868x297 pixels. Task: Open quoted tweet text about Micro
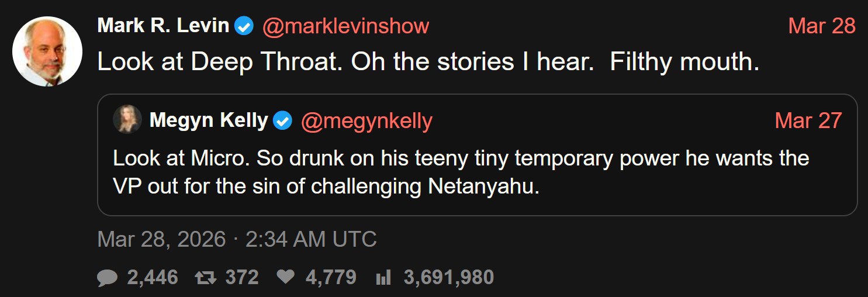point(461,173)
